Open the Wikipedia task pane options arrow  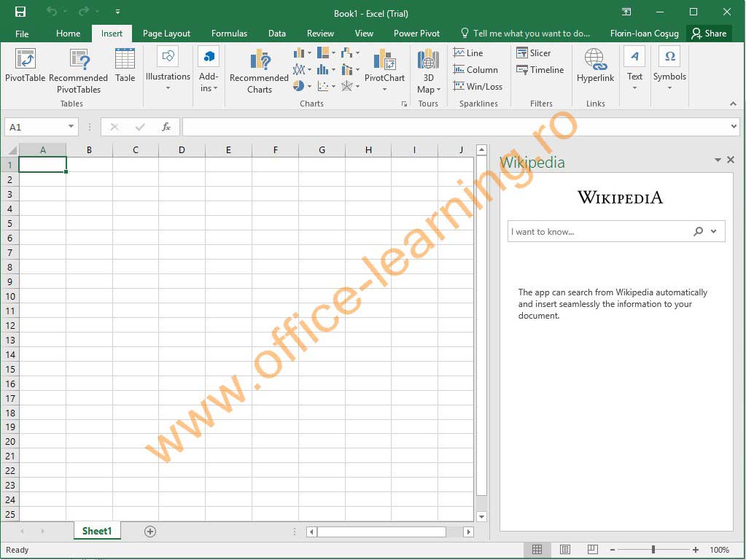pos(718,160)
